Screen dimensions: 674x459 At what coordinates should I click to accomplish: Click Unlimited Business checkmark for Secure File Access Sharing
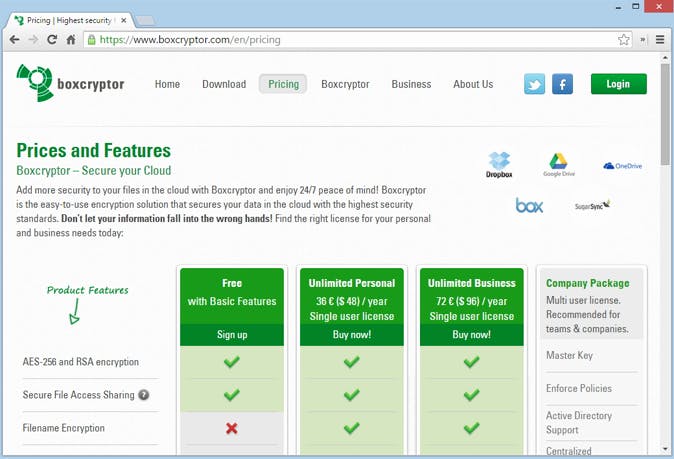[472, 395]
